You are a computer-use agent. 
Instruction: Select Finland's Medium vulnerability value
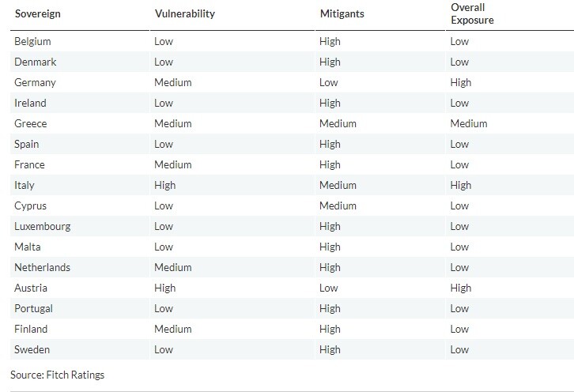[x=173, y=329]
